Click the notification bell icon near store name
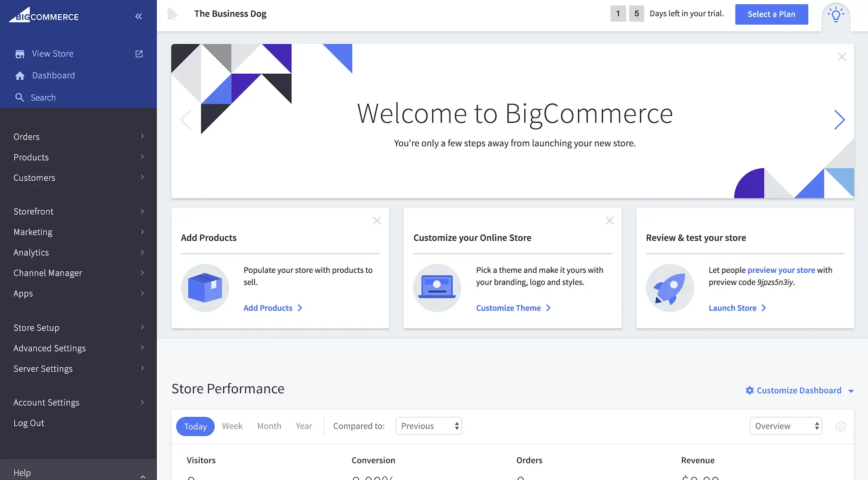 tap(172, 13)
